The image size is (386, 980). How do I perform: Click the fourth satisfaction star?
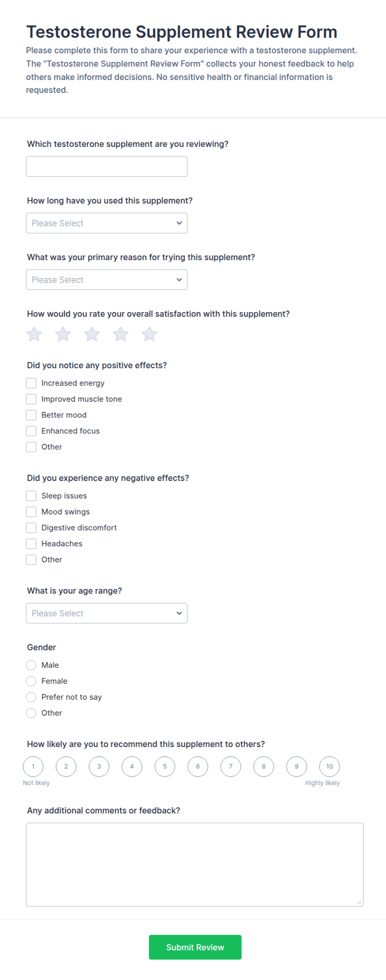[121, 334]
